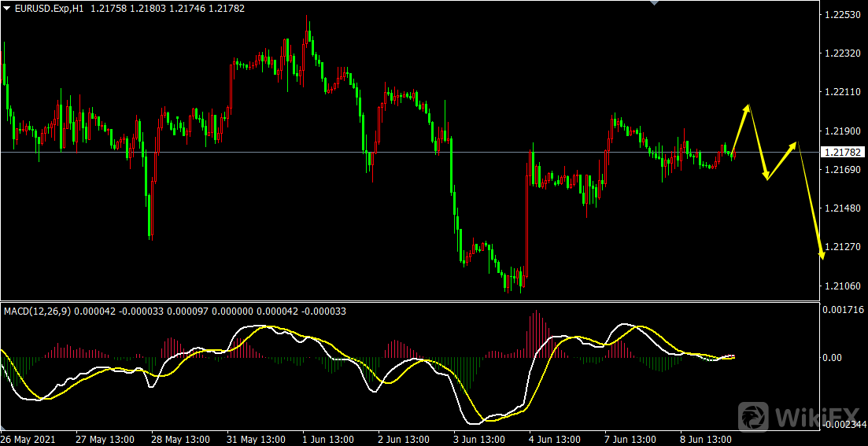This screenshot has height=446, width=868.
Task: Click the triangle arrow beside EURUSD.Exp,H1 title
Action: (x=6, y=8)
